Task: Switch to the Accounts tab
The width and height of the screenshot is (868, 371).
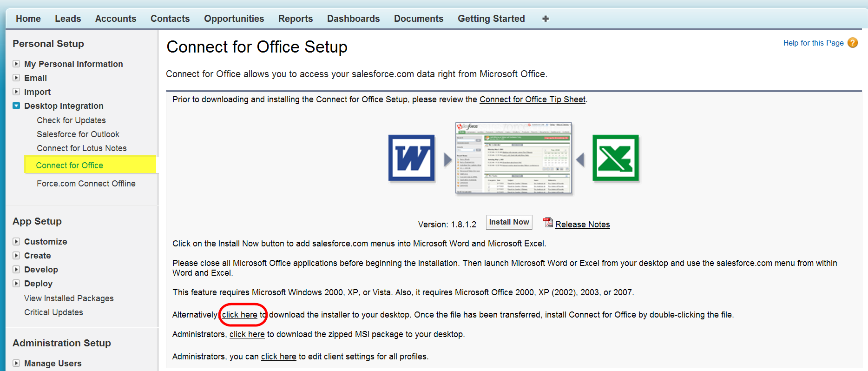Action: pos(116,19)
